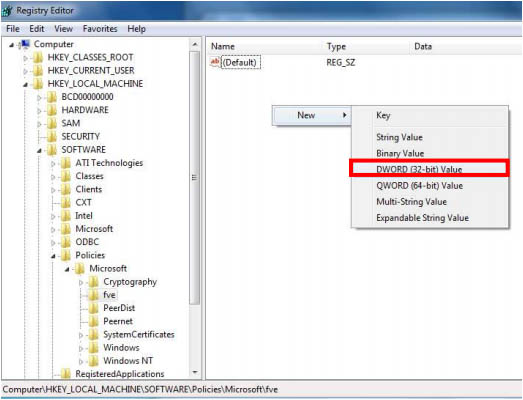Viewport: 523px width, 400px height.
Task: Click the SECURITY folder icon
Action: pos(52,136)
